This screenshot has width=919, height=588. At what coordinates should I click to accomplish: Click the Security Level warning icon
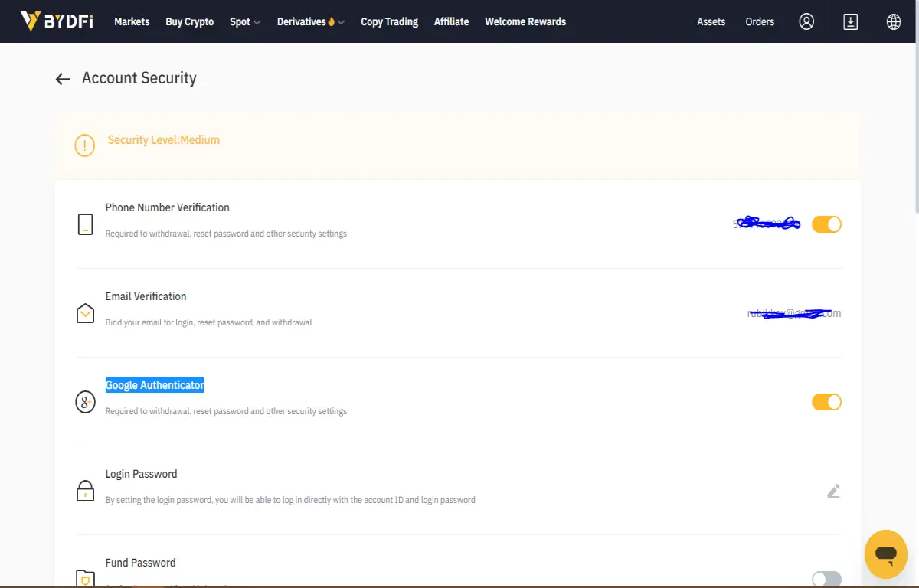tap(84, 145)
